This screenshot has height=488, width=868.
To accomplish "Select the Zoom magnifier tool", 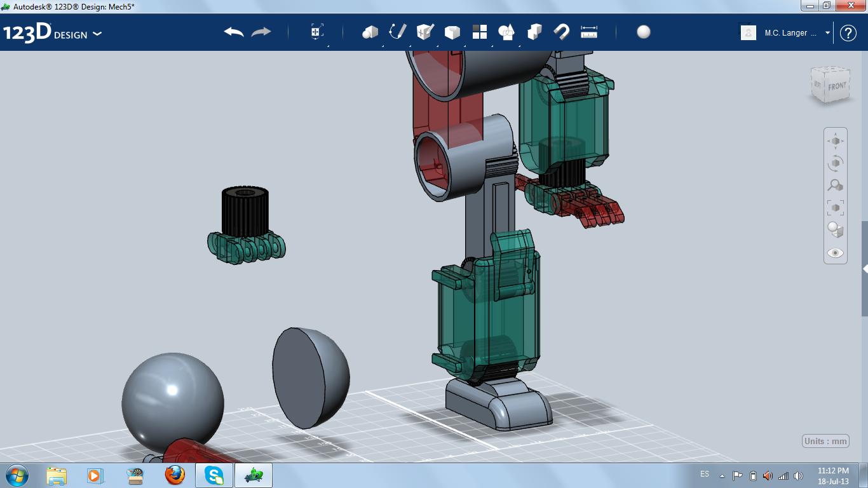I will (x=836, y=186).
